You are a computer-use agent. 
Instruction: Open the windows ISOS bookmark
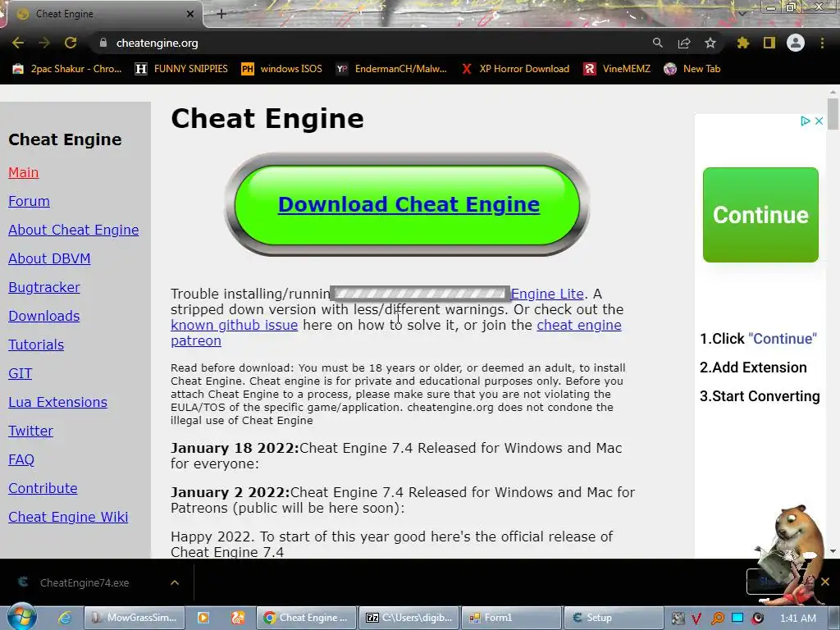click(282, 69)
